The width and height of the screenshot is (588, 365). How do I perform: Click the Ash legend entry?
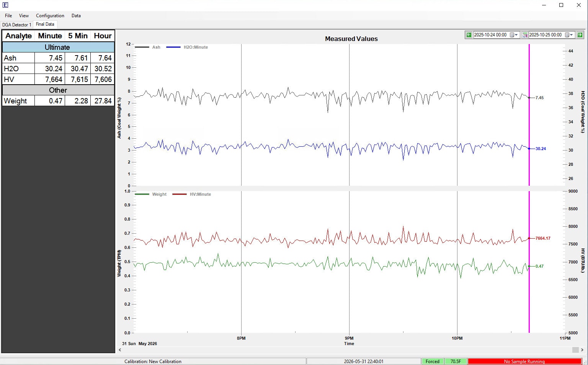click(x=148, y=47)
